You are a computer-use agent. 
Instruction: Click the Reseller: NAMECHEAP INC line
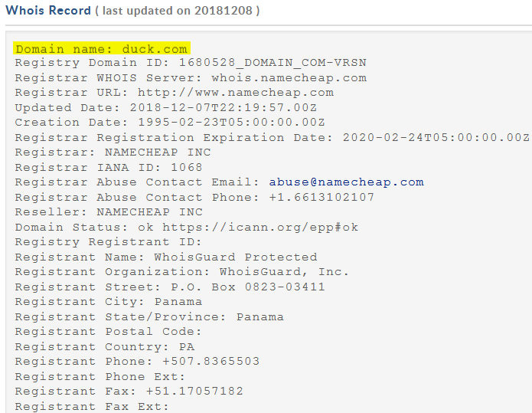(x=109, y=212)
